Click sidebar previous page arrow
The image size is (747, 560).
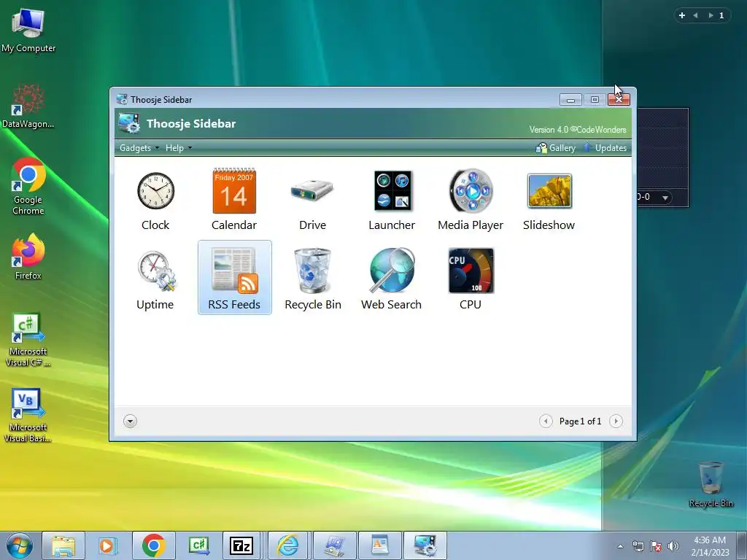click(x=695, y=15)
